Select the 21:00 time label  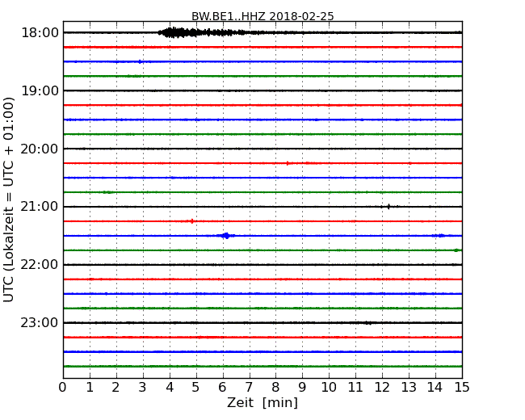[40, 207]
